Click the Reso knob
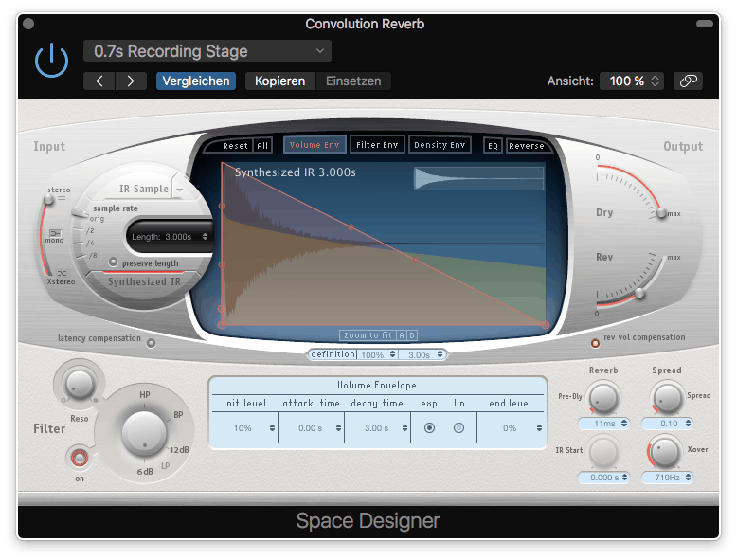 79,383
